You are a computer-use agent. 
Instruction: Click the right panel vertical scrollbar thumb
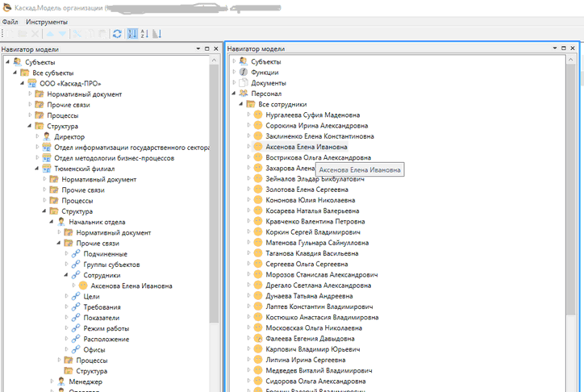(x=571, y=190)
